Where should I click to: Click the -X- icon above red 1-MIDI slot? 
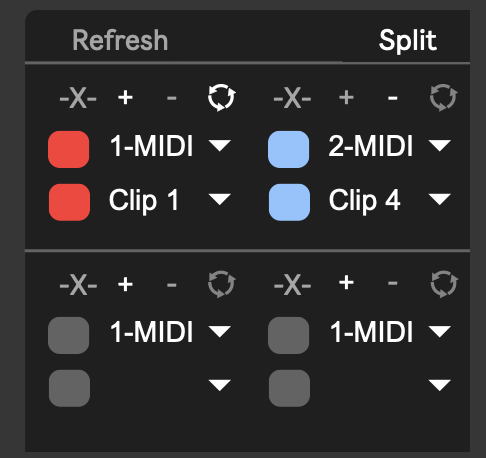[x=78, y=98]
